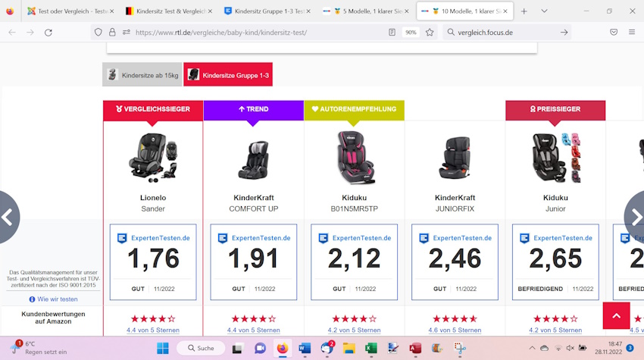Screen dimensions: 644x360
Task: Show hidden system tray icons
Action: 532,348
